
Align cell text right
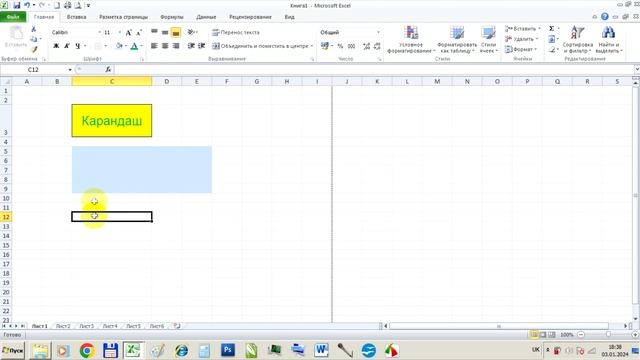pyautogui.click(x=176, y=46)
